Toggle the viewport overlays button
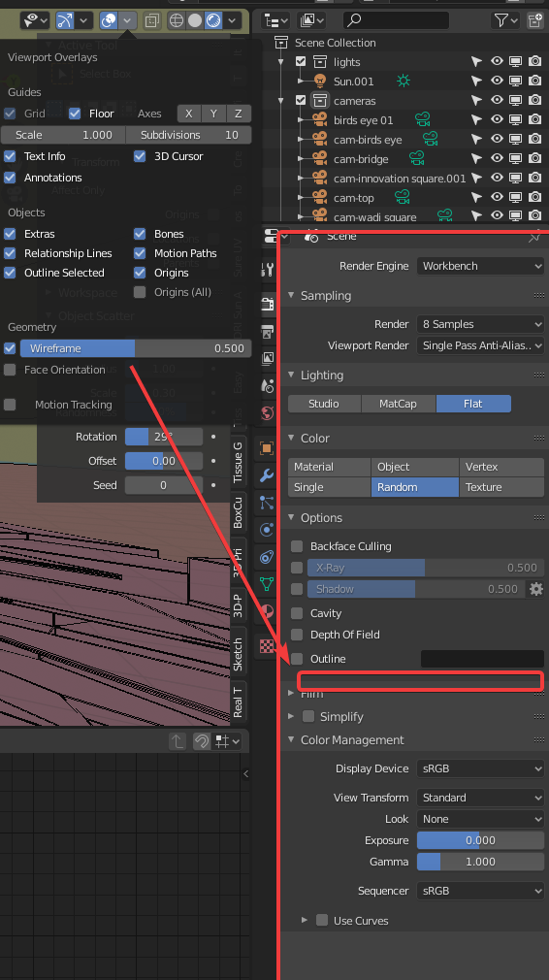549x980 pixels. click(x=109, y=21)
